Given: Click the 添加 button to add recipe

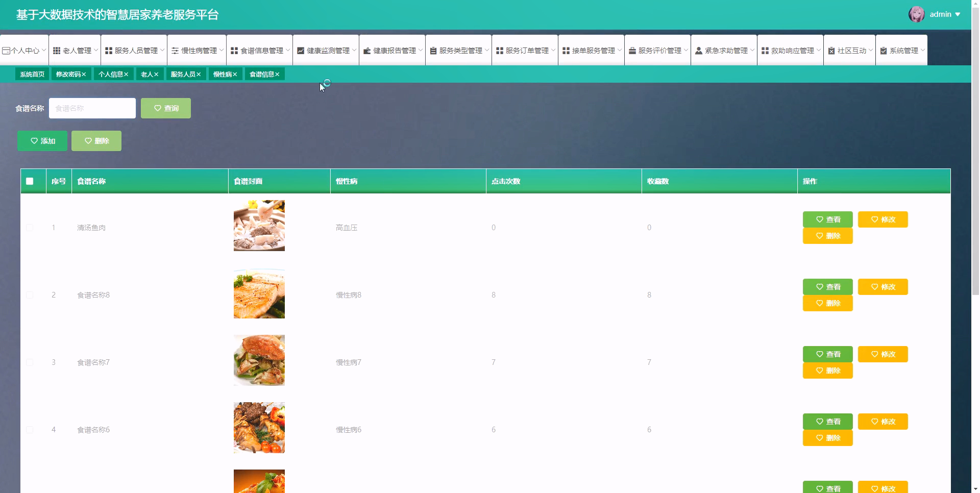Looking at the screenshot, I should pos(42,141).
